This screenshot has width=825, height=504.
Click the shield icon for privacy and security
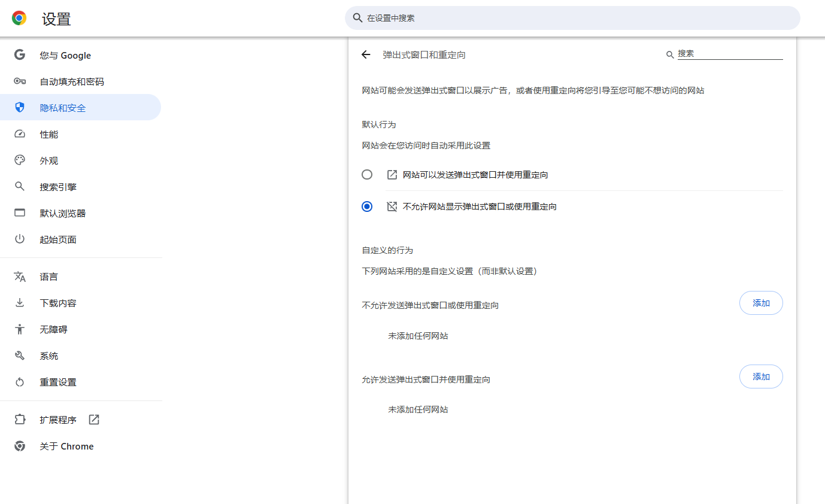[x=20, y=107]
